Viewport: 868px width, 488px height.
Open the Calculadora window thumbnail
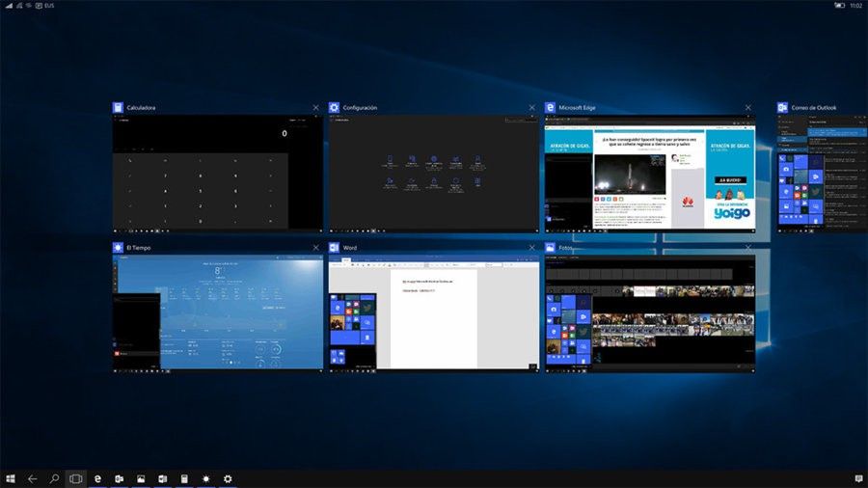(x=218, y=174)
